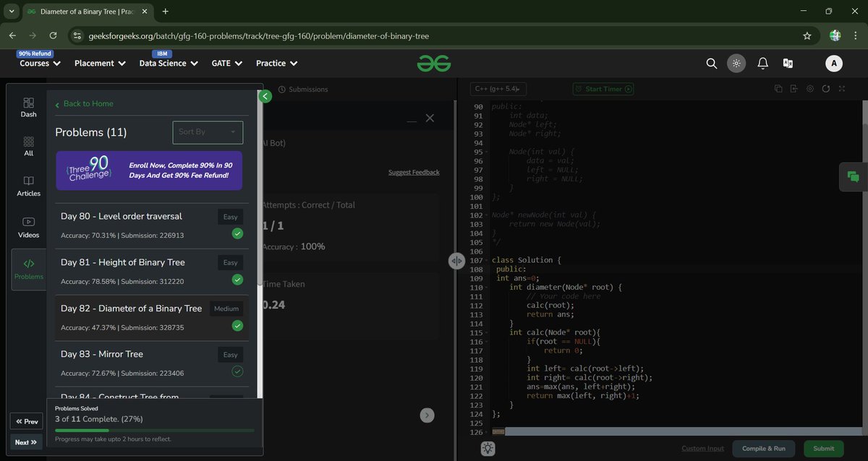The height and width of the screenshot is (461, 868).
Task: Open the Sort By dropdown
Action: coord(208,132)
